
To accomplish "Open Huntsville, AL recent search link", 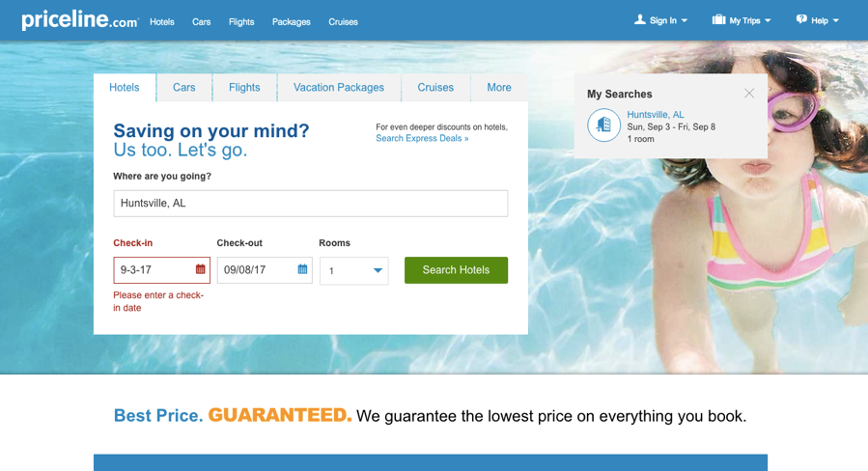I will [656, 115].
